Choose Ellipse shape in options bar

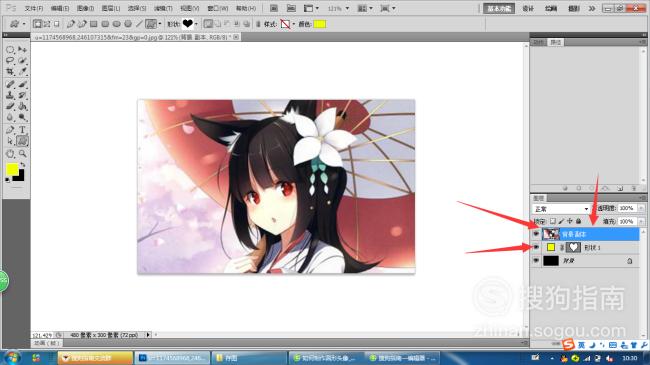(116, 24)
